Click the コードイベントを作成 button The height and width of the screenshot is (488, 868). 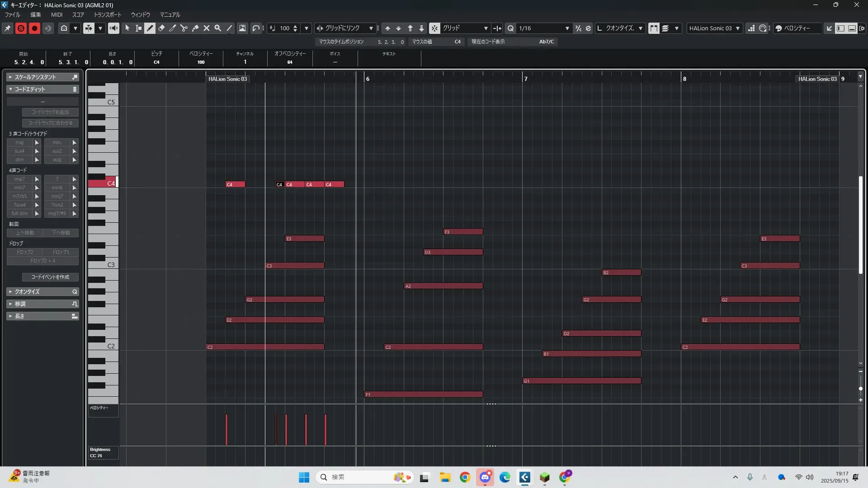coord(50,277)
